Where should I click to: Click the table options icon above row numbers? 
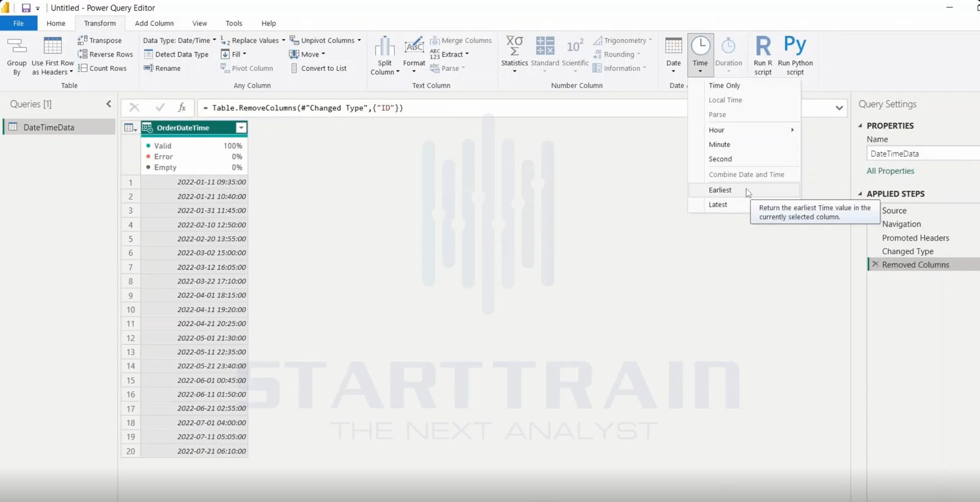click(130, 128)
